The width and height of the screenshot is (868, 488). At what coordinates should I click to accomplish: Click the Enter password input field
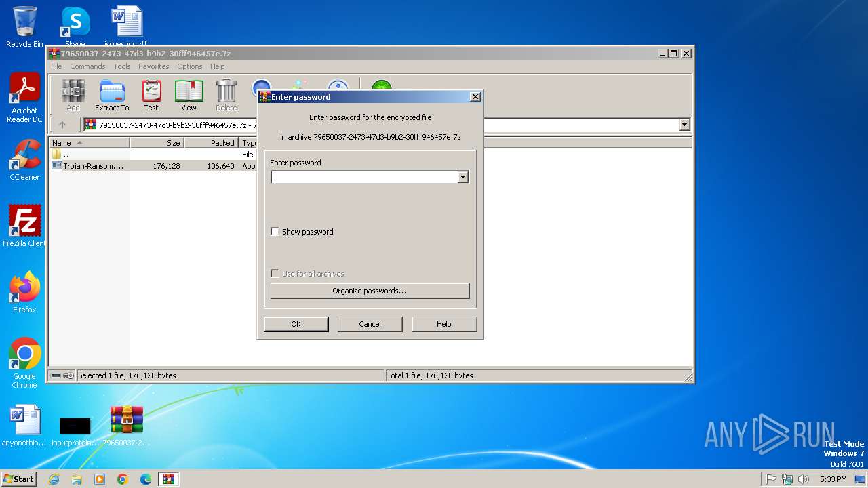[365, 177]
